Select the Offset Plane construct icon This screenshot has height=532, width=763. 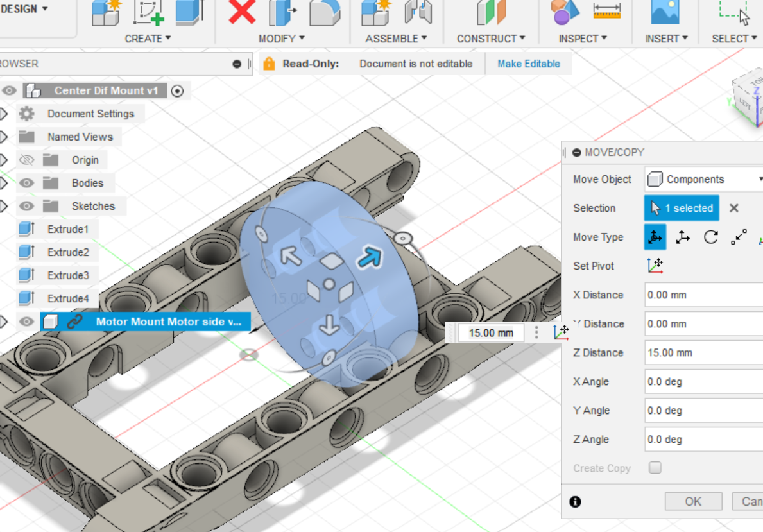pos(491,12)
